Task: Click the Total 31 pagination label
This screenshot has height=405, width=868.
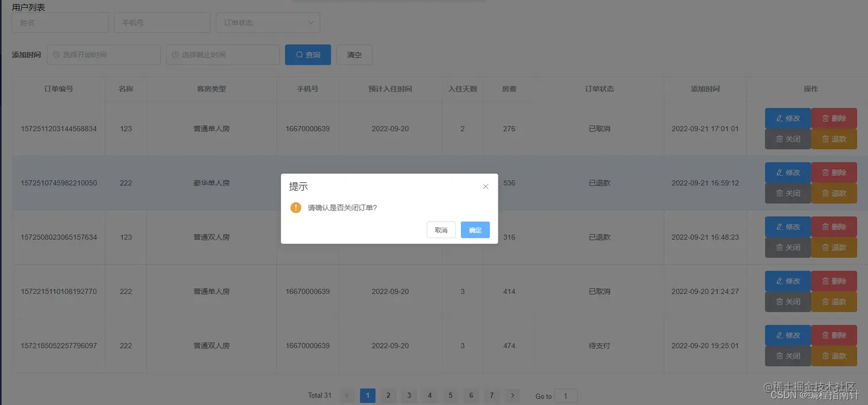Action: pyautogui.click(x=320, y=395)
